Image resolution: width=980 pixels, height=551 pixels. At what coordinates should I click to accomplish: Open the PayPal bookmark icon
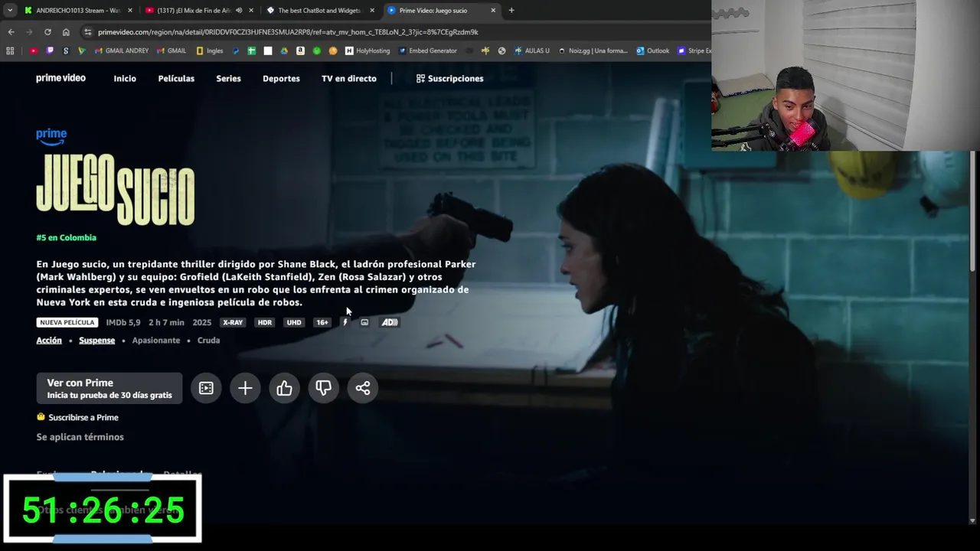(x=236, y=51)
